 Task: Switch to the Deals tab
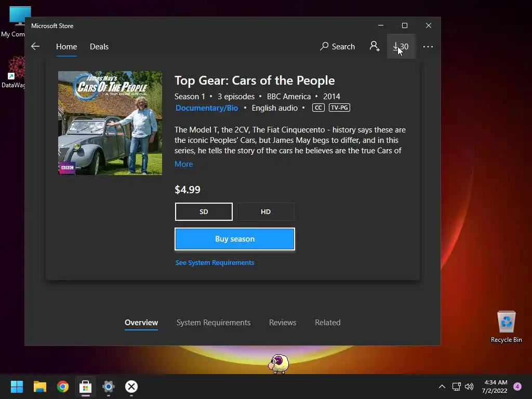[x=99, y=46]
